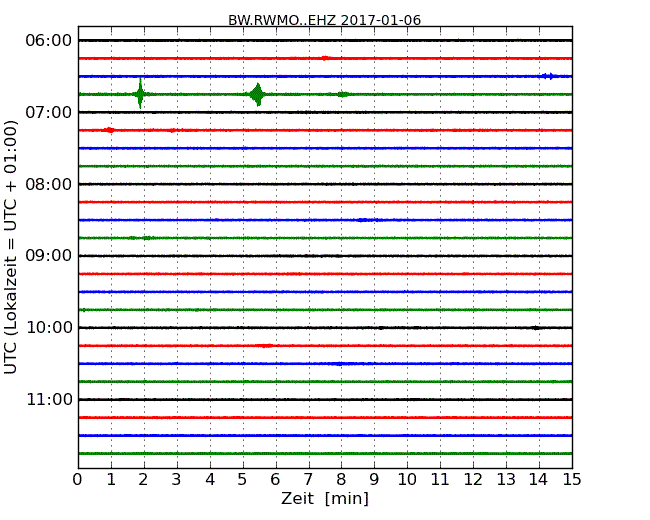This screenshot has height=520, width=650.
Task: Click the x-axis tick label 8
Action: (341, 479)
